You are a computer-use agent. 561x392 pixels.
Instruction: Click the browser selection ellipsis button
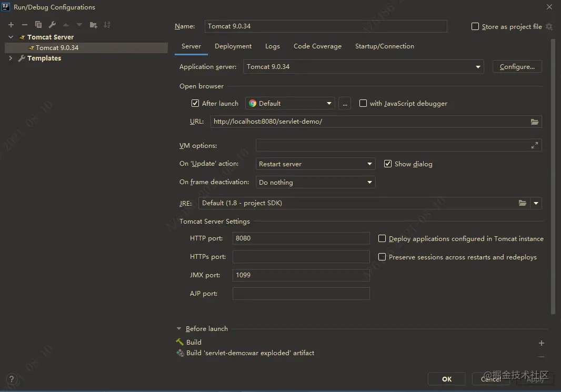[345, 103]
